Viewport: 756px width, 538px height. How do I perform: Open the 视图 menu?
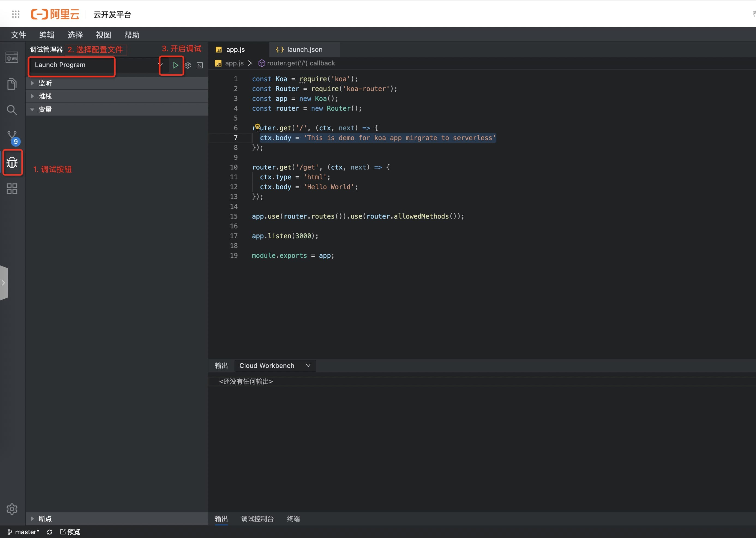[x=103, y=35]
